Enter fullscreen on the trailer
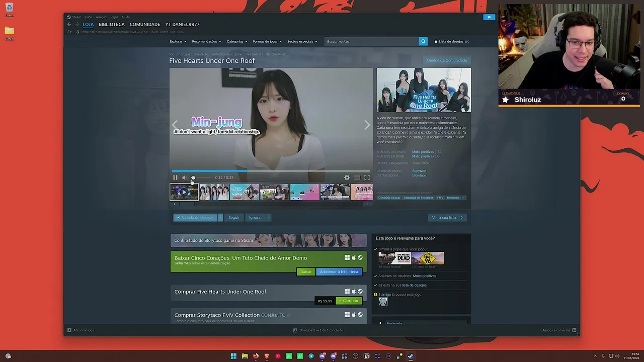 [367, 177]
